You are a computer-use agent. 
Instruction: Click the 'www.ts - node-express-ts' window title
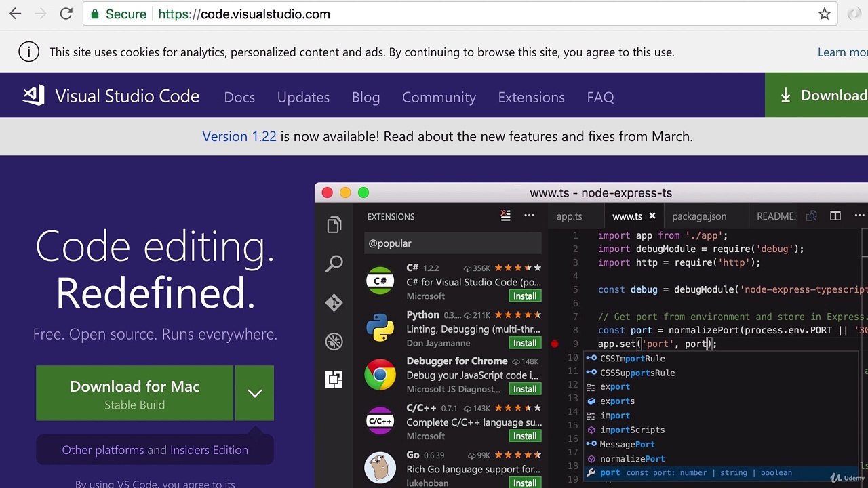click(601, 193)
